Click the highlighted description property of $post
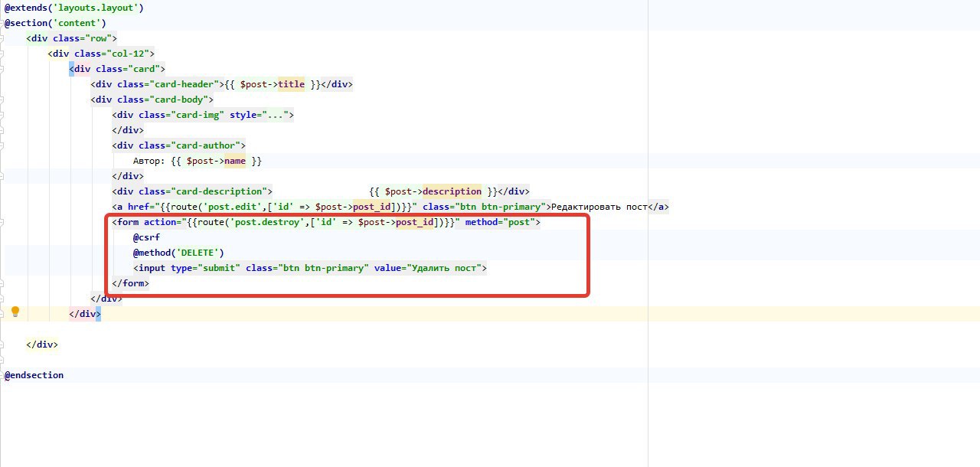This screenshot has width=980, height=467. click(x=452, y=191)
